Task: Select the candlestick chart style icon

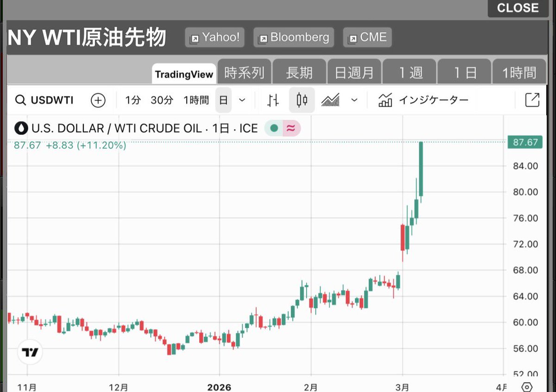Action: pyautogui.click(x=302, y=100)
